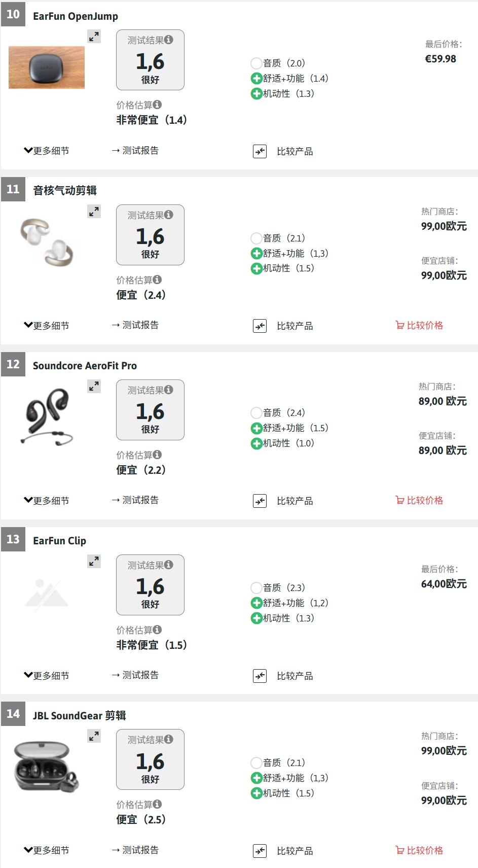Click the 音质（2.0）circle indicator

pos(256,63)
